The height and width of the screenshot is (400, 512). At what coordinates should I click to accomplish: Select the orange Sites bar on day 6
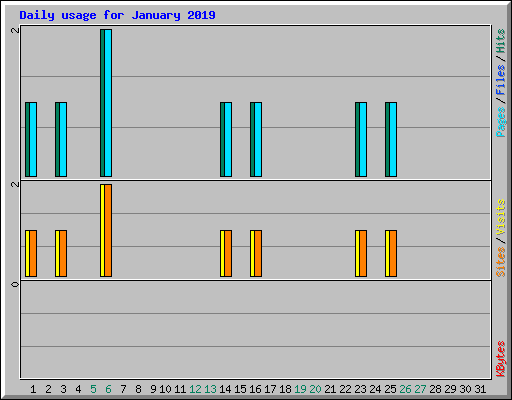108,230
